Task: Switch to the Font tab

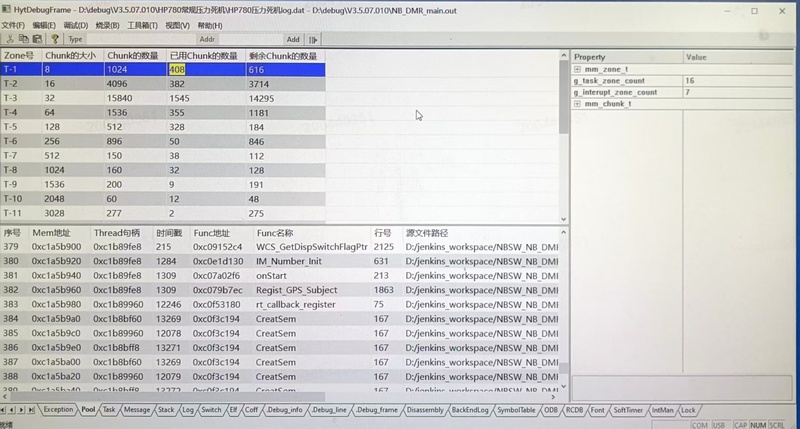Action: 597,410
